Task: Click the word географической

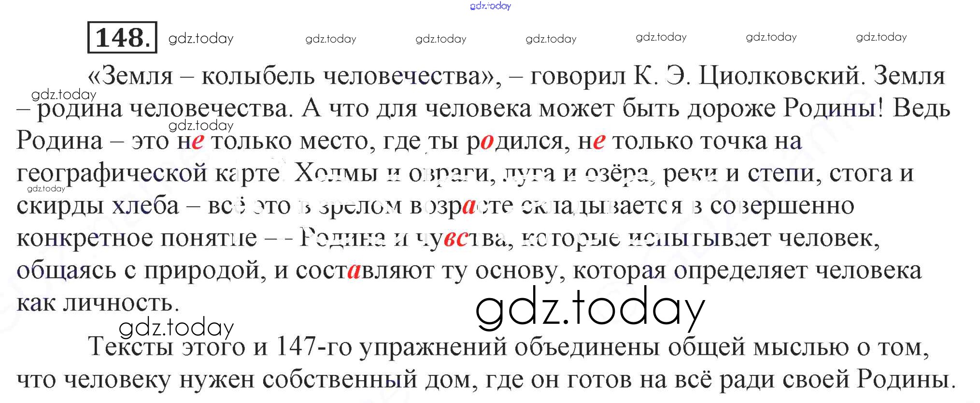Action: click(112, 174)
